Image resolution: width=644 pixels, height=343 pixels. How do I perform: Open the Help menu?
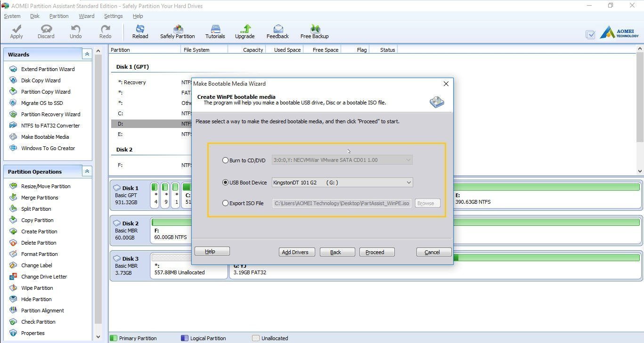[x=138, y=16]
